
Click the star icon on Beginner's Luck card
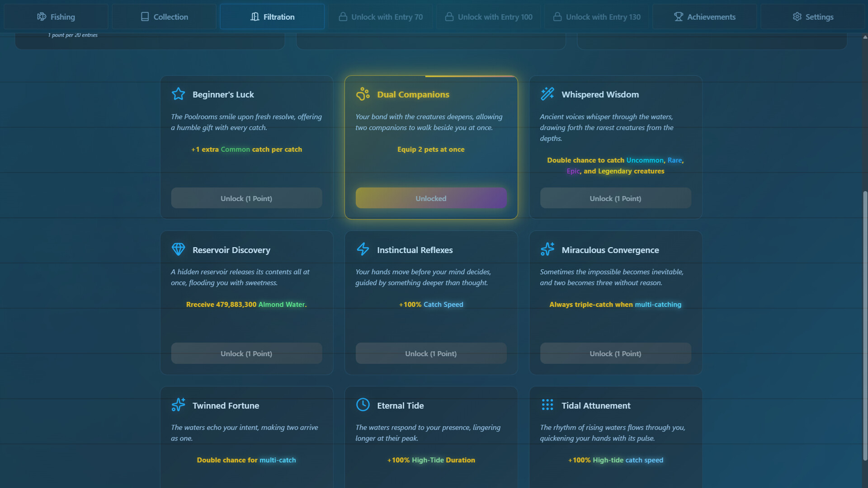pos(179,94)
